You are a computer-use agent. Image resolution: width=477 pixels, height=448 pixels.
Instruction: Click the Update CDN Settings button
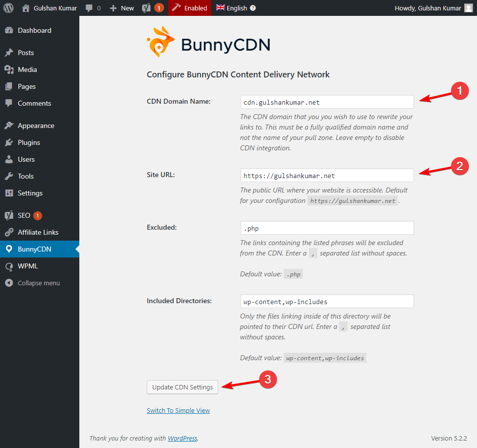[182, 387]
